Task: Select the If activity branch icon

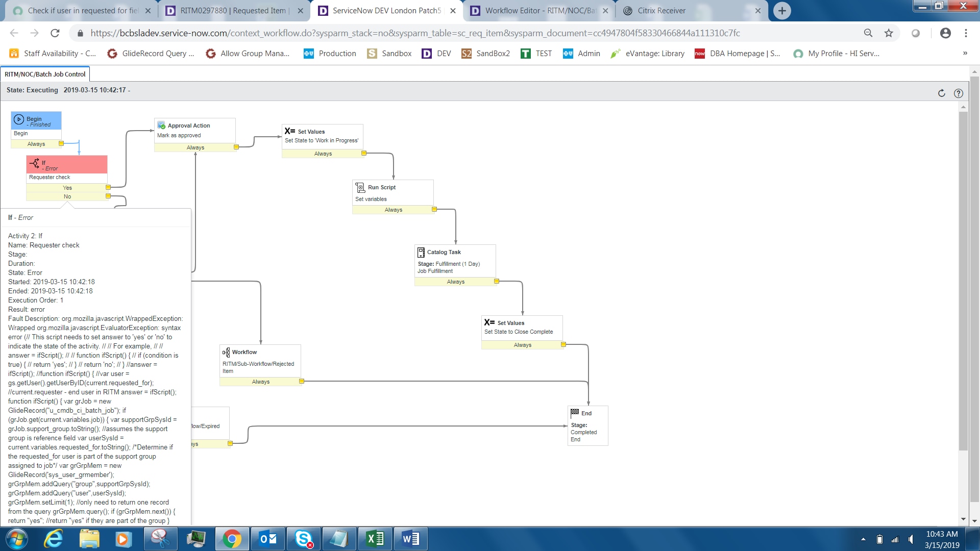Action: click(35, 163)
